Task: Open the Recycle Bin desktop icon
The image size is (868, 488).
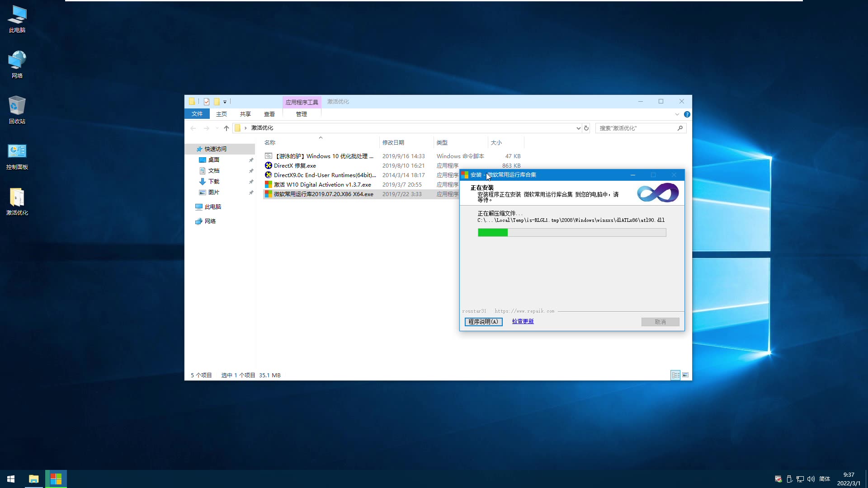Action: pyautogui.click(x=17, y=110)
